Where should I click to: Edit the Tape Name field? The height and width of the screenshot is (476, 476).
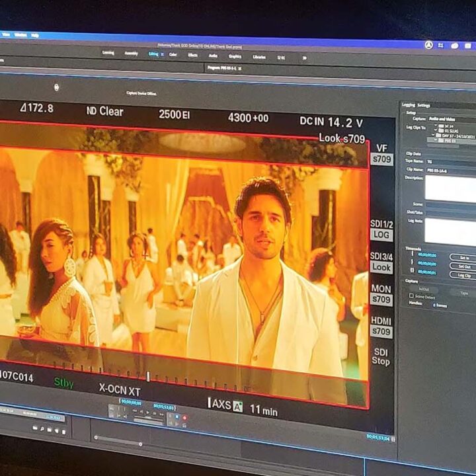(451, 162)
